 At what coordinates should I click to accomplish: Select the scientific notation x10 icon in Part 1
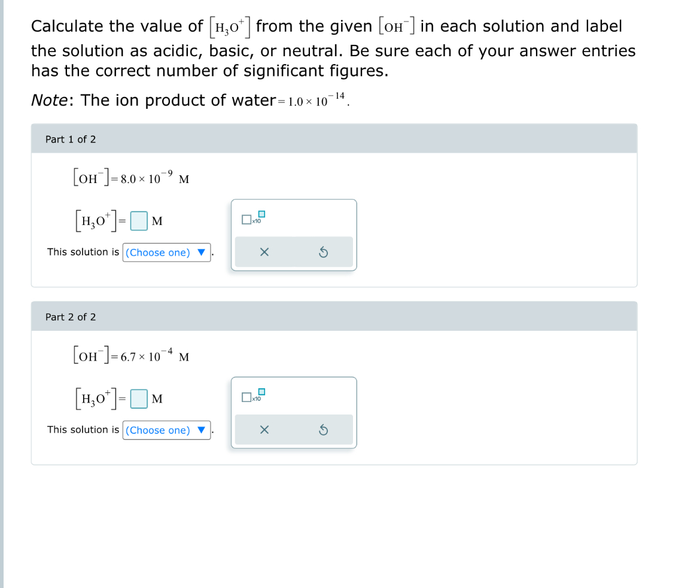pos(254,219)
